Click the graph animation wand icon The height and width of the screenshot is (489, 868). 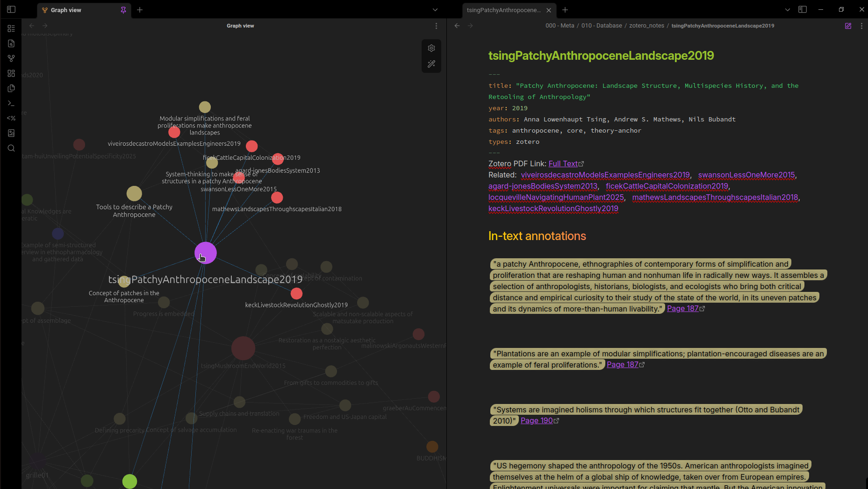(x=431, y=64)
